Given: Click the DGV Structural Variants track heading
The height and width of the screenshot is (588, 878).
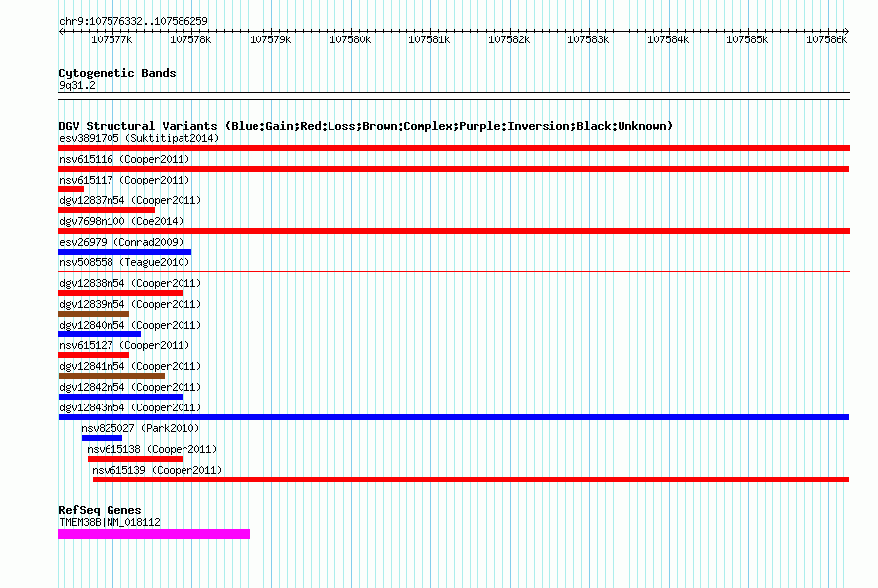Looking at the screenshot, I should (x=366, y=126).
